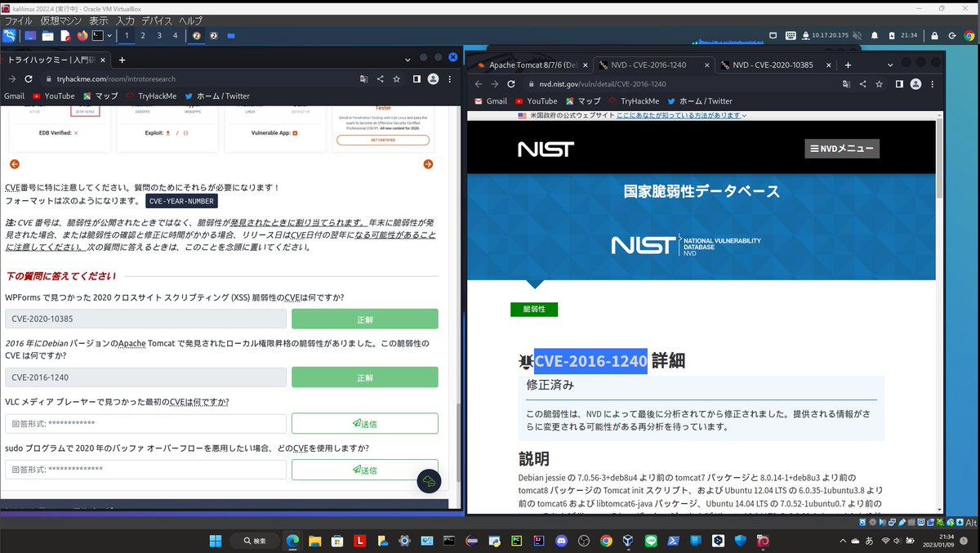980x553 pixels.
Task: Toggle the side panel in the NVD browser window
Action: (x=899, y=83)
